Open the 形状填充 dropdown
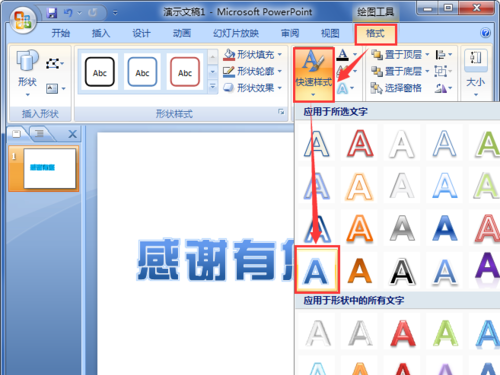Viewport: 500px width, 375px height. 253,54
